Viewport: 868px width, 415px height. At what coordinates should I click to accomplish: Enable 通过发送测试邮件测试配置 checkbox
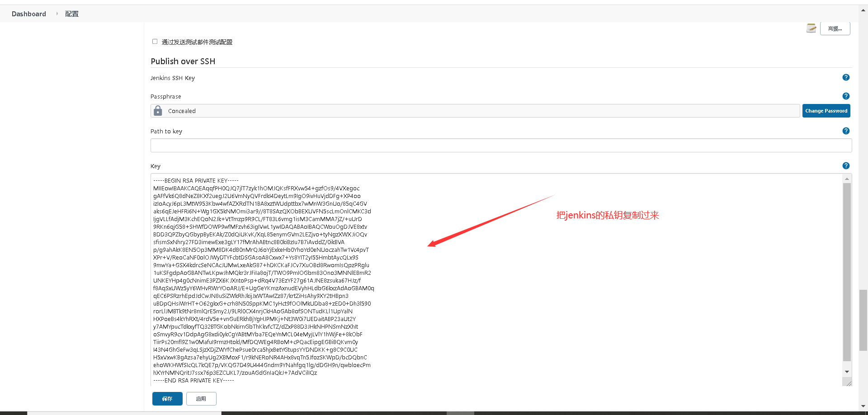(155, 41)
